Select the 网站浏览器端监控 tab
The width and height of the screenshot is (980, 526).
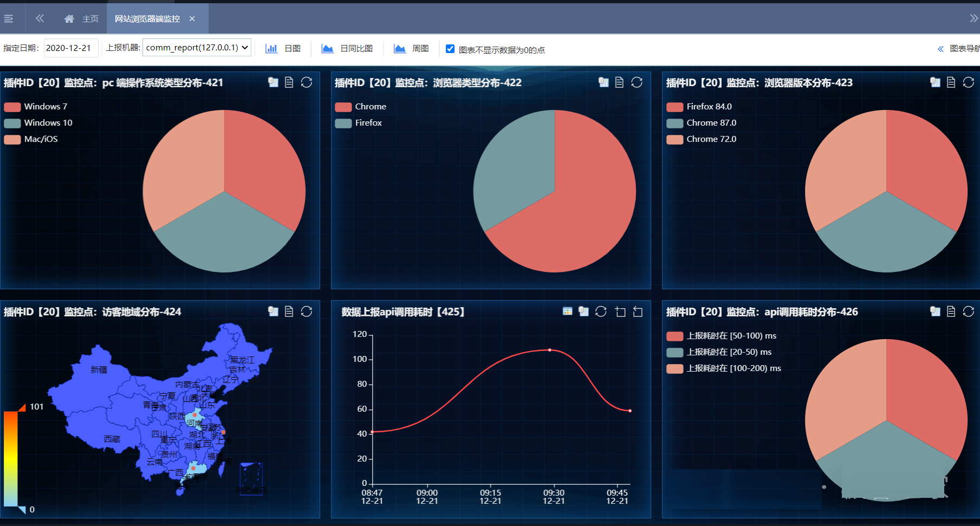(x=147, y=19)
